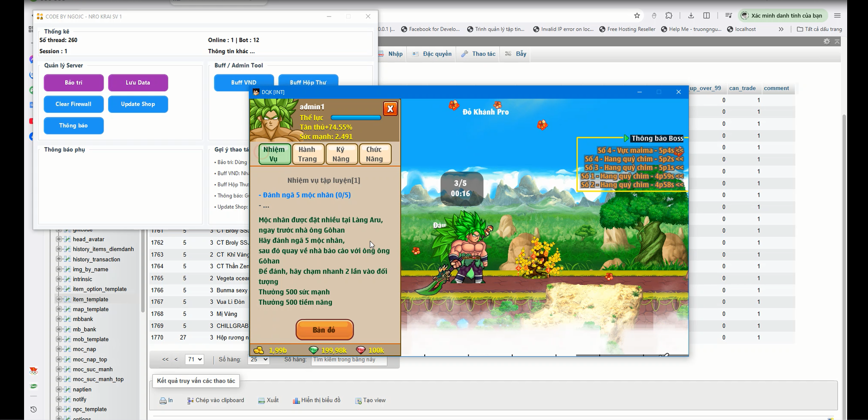
Task: Click the red flag Olympic icon in sidebar
Action: coord(33,371)
